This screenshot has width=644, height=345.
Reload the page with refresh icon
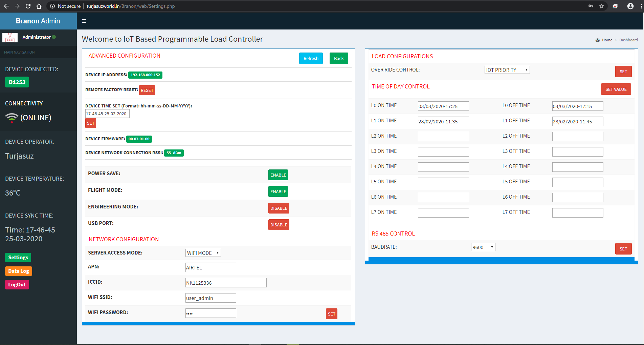click(x=28, y=6)
